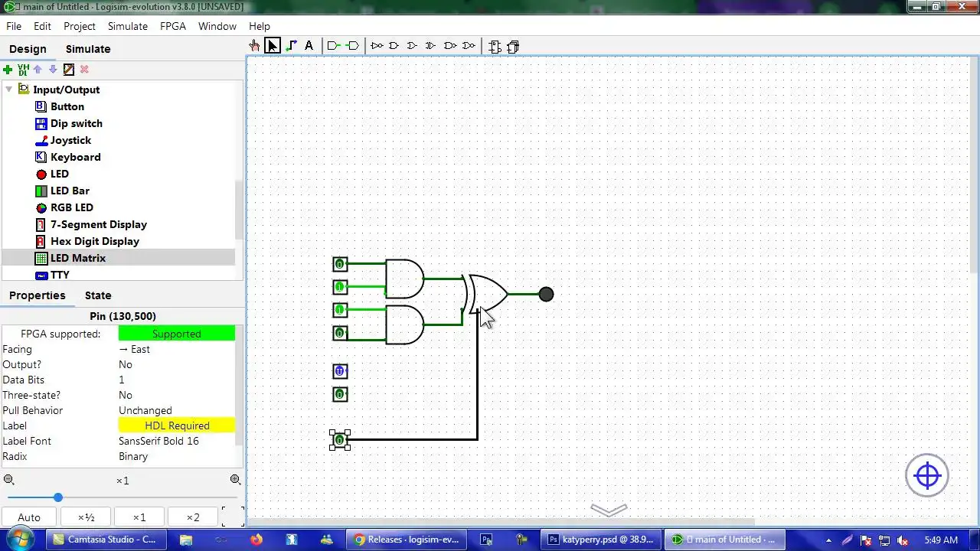
Task: Click the zoom-in magnifier icon
Action: [235, 480]
